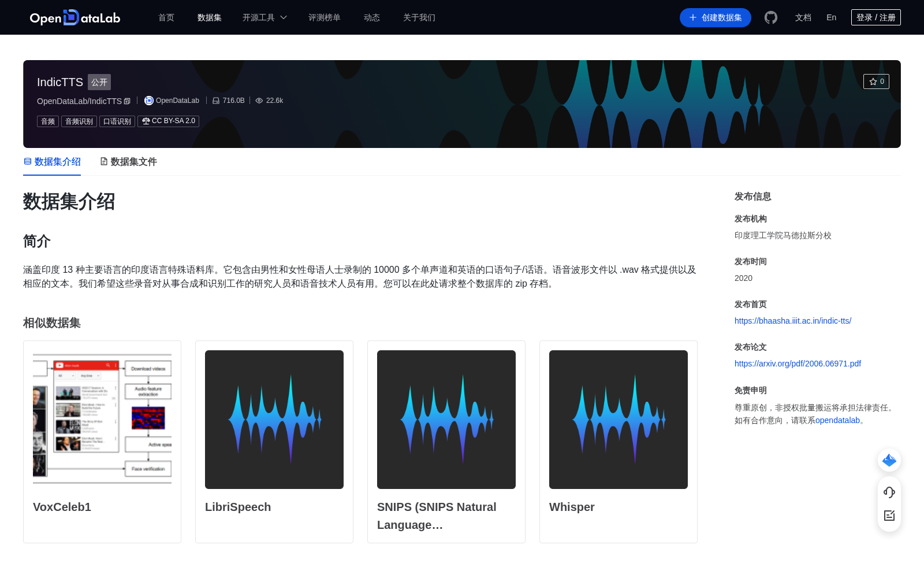Screen dimensions: 924x578
Task: Click the 716.0B storage size icon
Action: pos(216,101)
